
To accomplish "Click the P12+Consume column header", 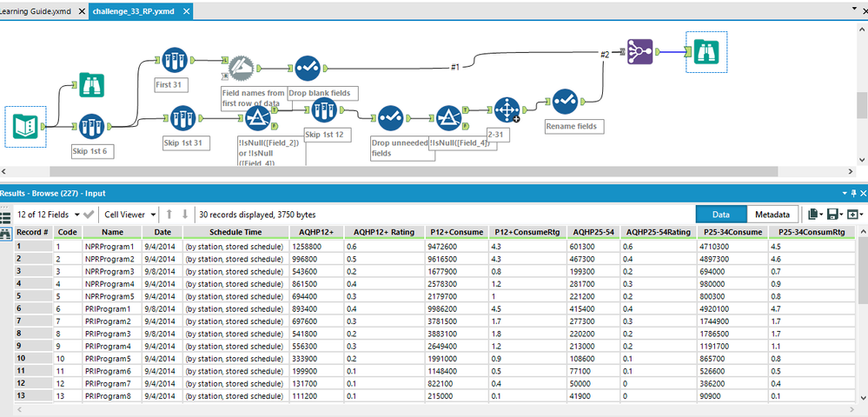I will pos(457,232).
